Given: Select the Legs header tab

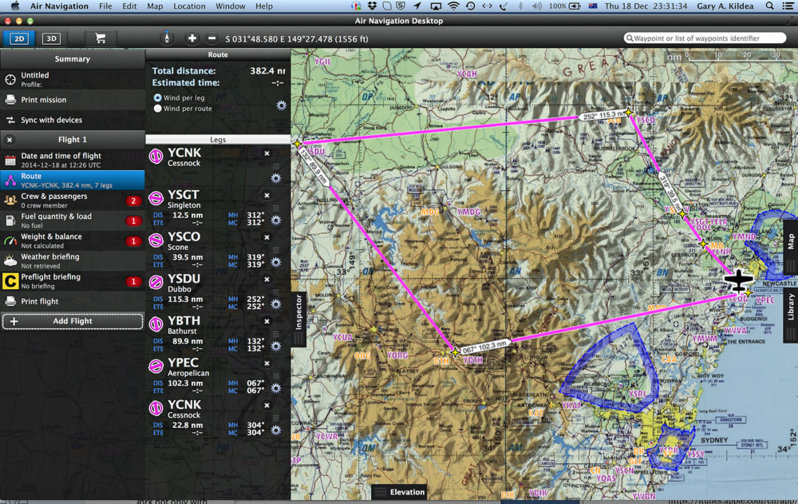Looking at the screenshot, I should pos(218,139).
